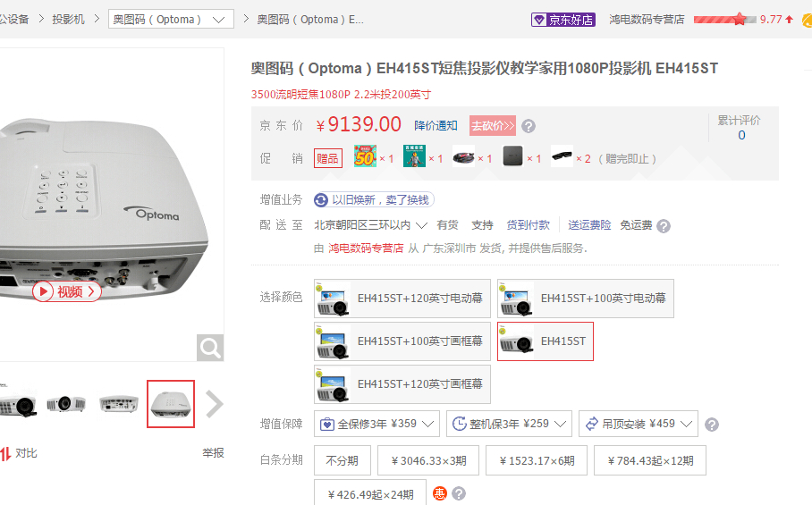Click 送运费险 shipping insurance link
The image size is (812, 505).
coord(589,225)
